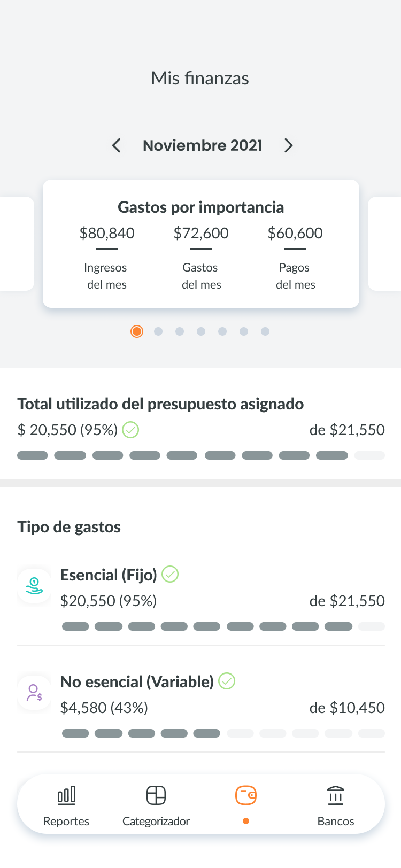Tap the No esencial (Variable) person icon
The image size is (401, 868).
coord(34,693)
